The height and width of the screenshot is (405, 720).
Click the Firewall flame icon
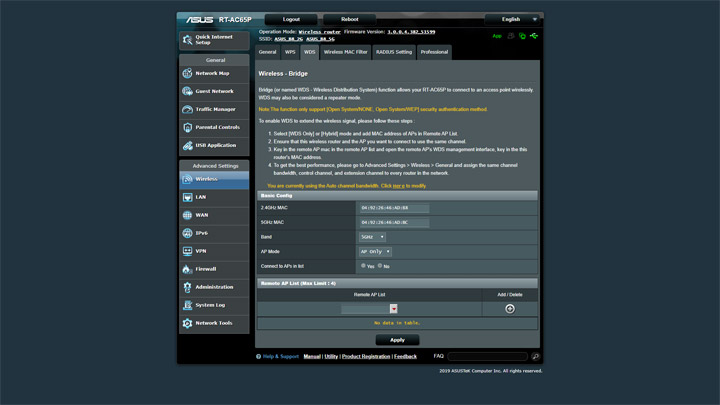point(187,269)
